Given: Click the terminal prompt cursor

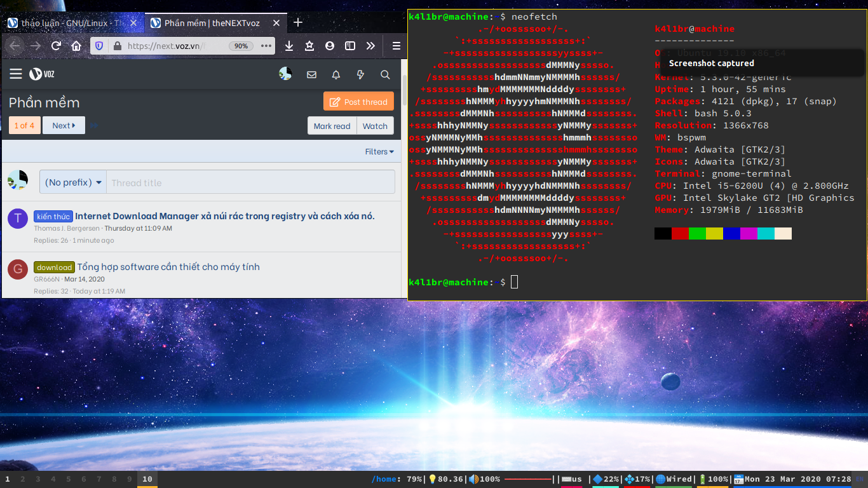Looking at the screenshot, I should click(514, 281).
